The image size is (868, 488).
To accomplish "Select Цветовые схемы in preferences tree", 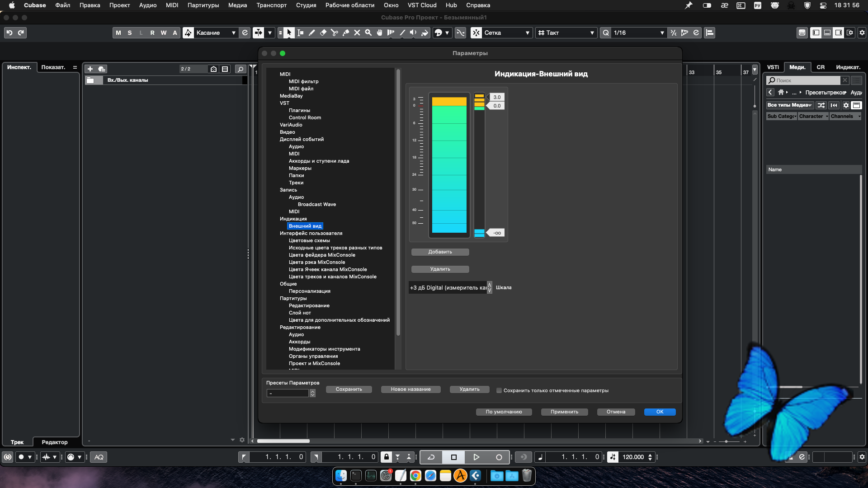I will 309,240.
